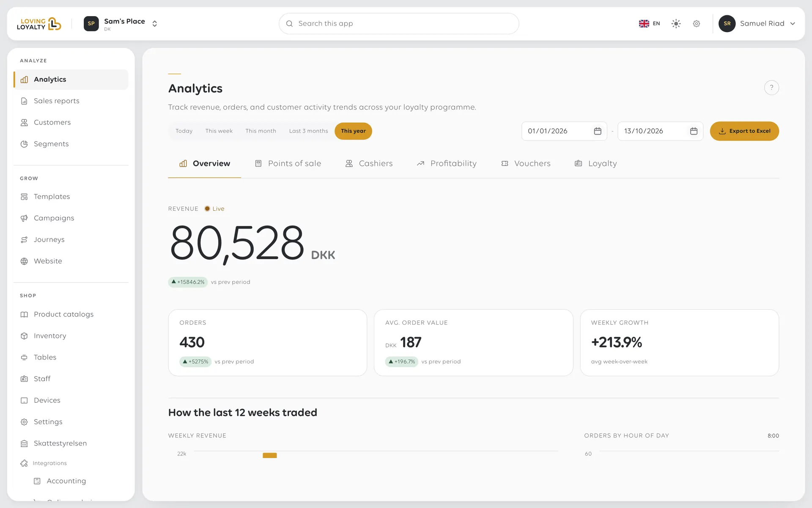Toggle light/dark theme sun icon

[676, 24]
